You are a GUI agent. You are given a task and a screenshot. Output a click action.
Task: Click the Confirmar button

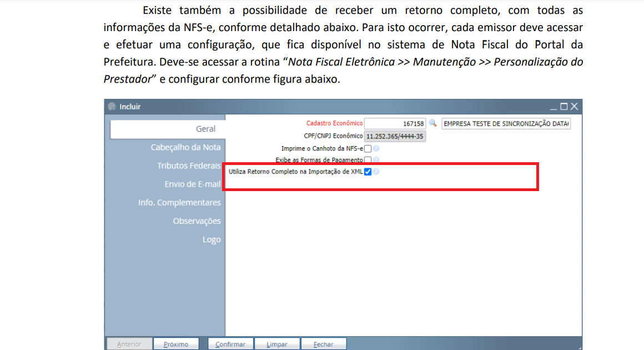(230, 344)
